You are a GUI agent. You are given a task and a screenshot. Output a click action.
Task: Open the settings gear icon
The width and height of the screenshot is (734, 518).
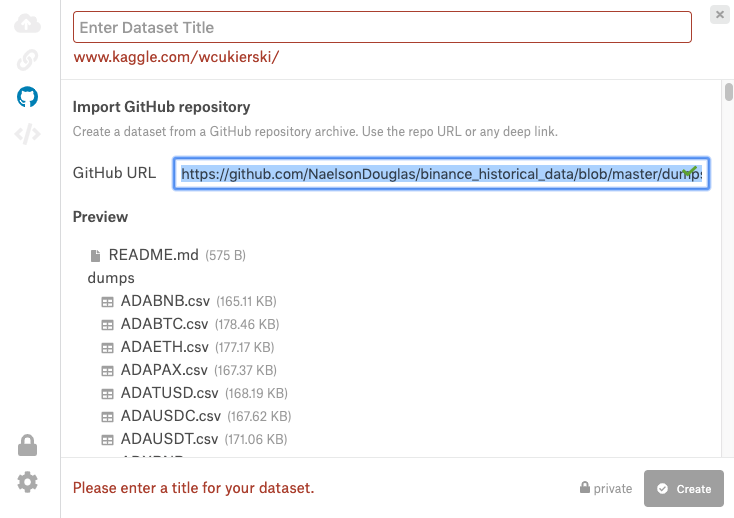(27, 482)
